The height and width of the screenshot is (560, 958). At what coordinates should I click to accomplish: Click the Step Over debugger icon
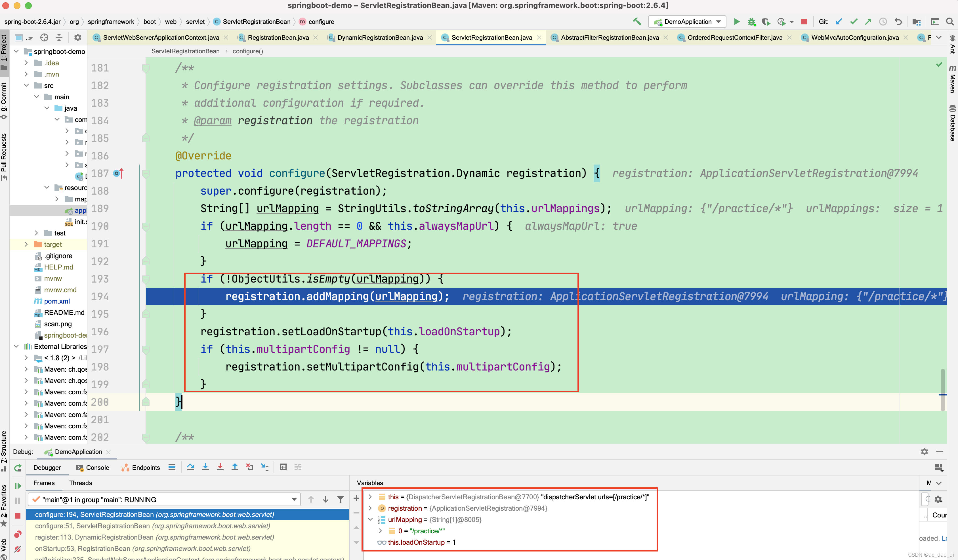click(x=190, y=467)
